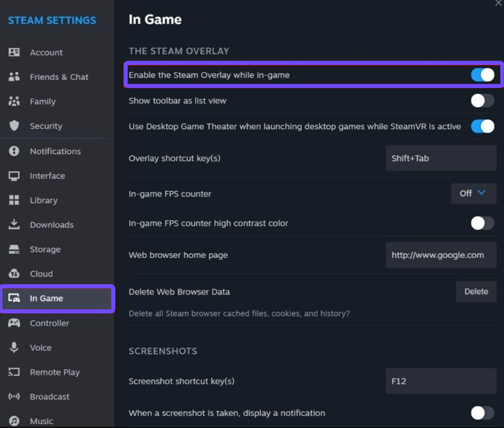Close the Steam Settings window
The width and height of the screenshot is (504, 428).
(x=498, y=3)
